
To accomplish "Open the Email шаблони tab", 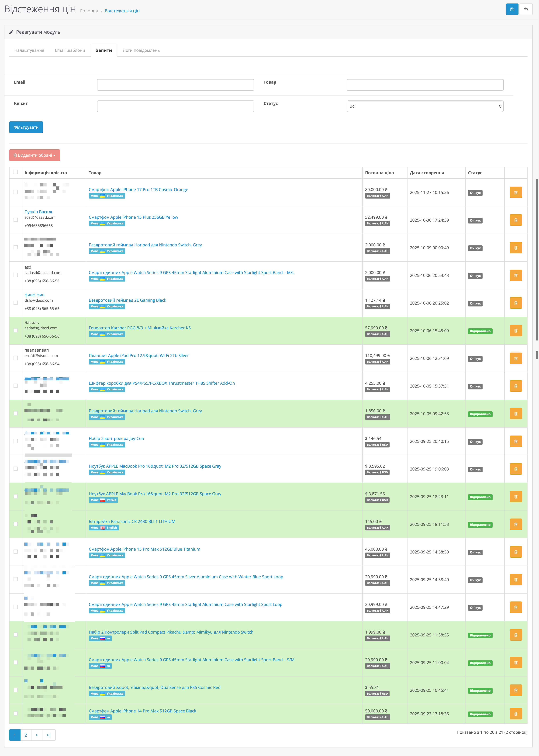I will (70, 50).
